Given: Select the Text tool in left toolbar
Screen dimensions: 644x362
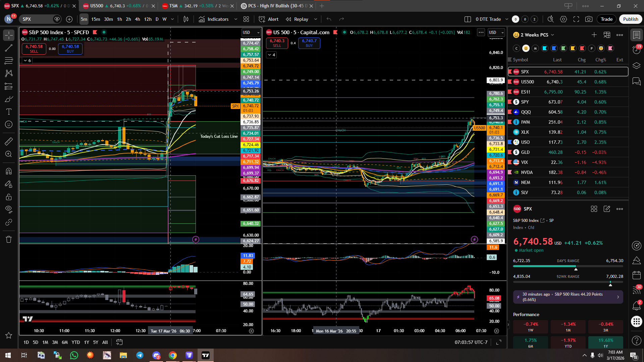Looking at the screenshot, I should tap(9, 112).
